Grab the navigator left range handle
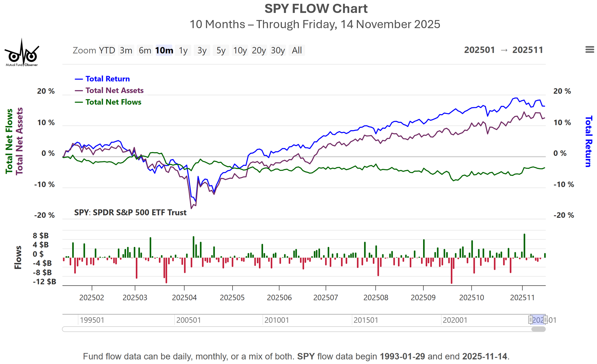Screen dimensions: 597x364 tap(530, 320)
